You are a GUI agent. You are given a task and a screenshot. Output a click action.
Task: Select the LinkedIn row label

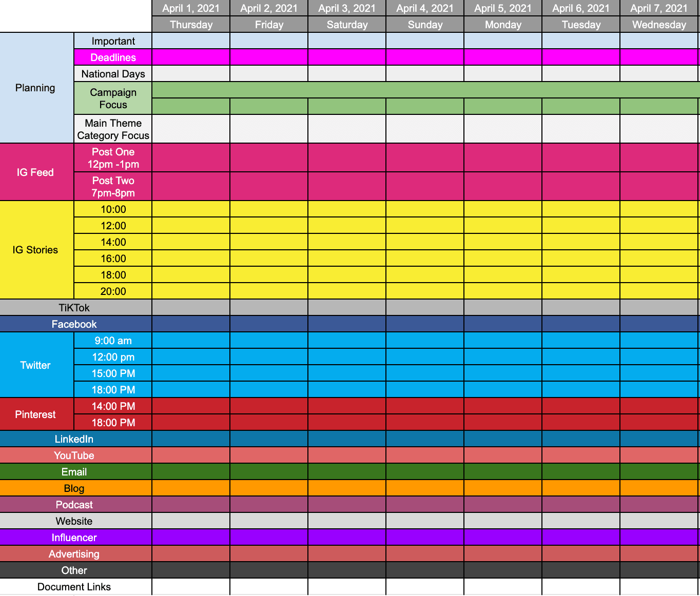75,439
